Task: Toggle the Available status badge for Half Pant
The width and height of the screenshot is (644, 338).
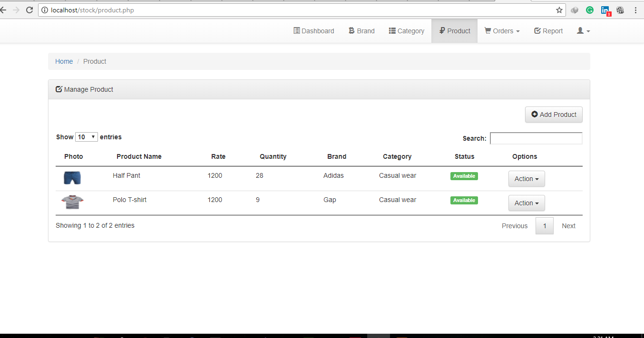Action: point(464,176)
